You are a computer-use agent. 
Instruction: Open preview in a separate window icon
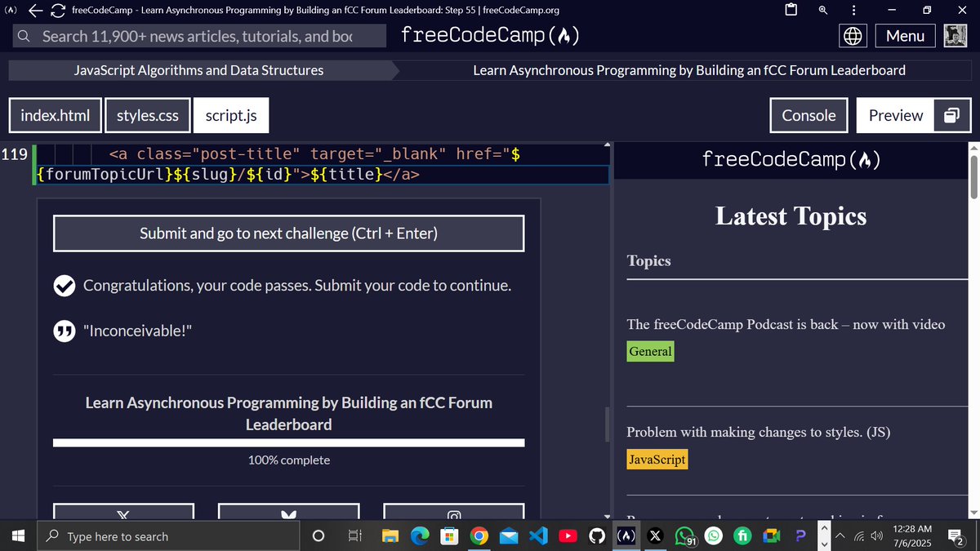(951, 115)
